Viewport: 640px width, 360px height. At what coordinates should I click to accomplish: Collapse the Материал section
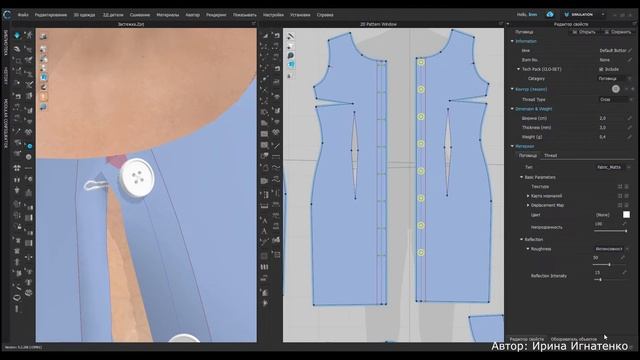[x=512, y=146]
